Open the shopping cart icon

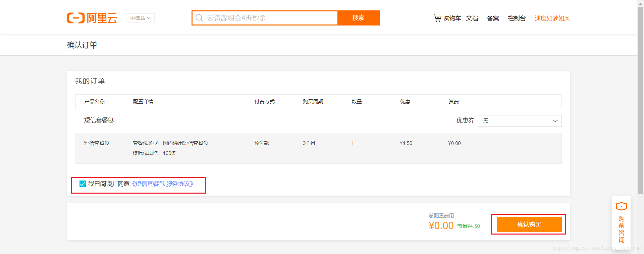(x=437, y=18)
